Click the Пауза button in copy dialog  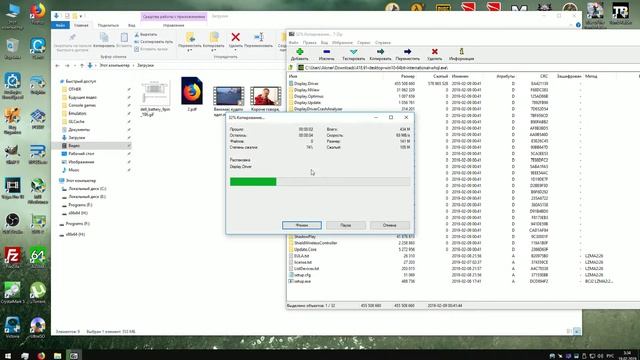point(346,225)
